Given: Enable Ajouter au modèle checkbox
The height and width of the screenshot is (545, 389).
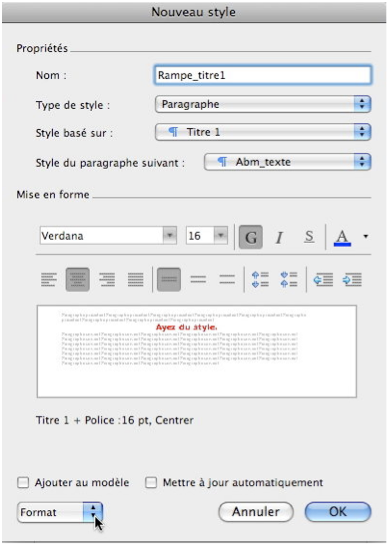Looking at the screenshot, I should (x=23, y=483).
